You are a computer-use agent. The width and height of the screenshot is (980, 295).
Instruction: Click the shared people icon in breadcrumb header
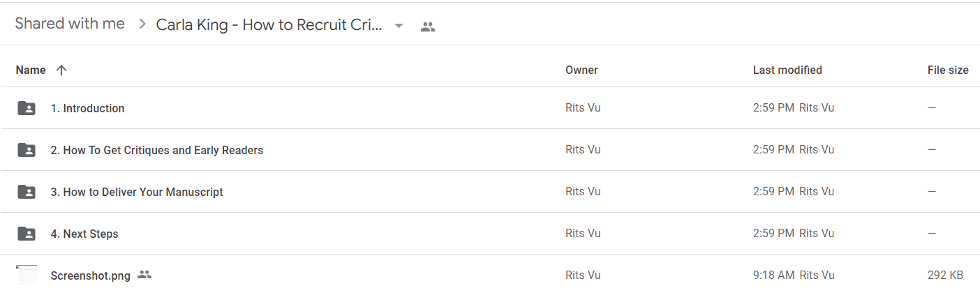428,27
